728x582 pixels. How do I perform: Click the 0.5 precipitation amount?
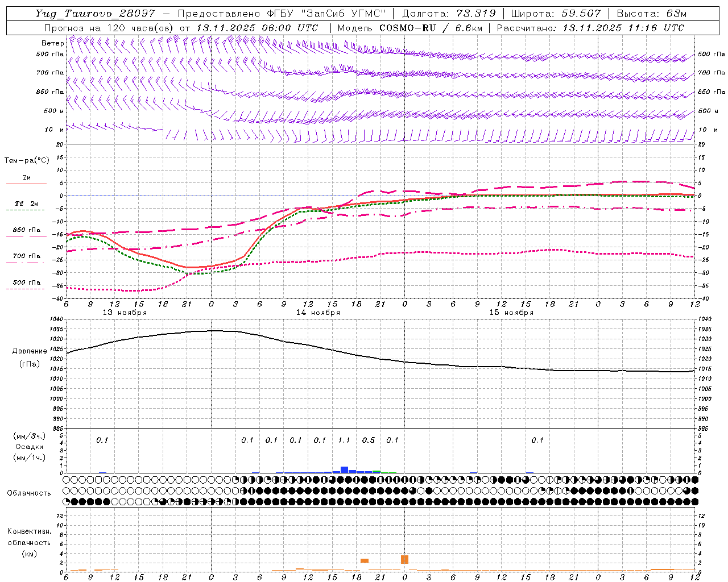pyautogui.click(x=369, y=440)
